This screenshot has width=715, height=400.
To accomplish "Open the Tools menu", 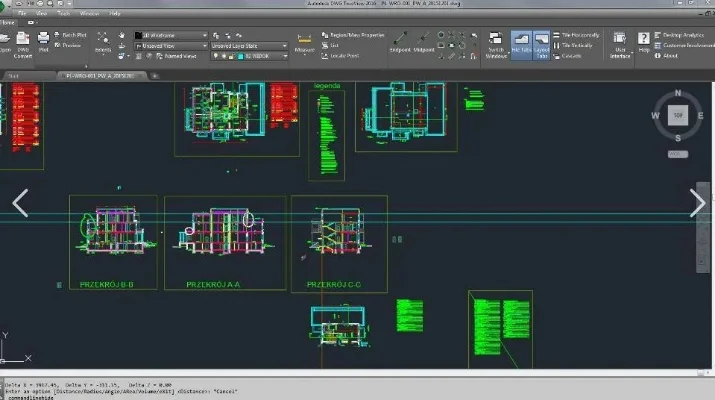I will [62, 14].
